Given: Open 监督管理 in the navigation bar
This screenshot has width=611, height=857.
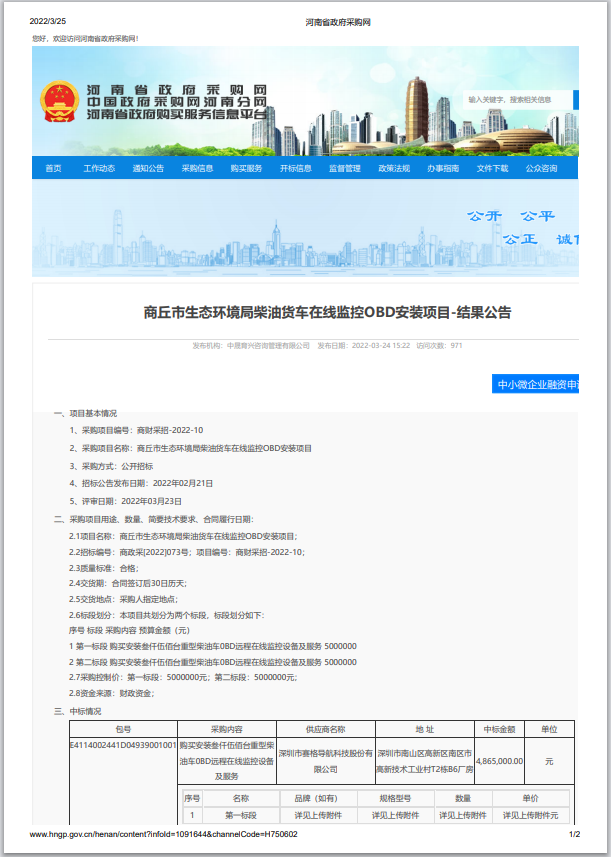Looking at the screenshot, I should (x=344, y=168).
